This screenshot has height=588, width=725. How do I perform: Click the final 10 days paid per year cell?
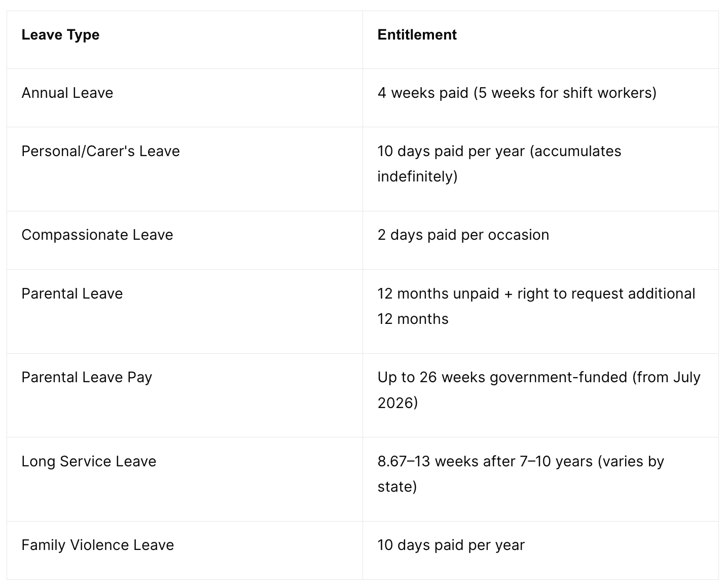(x=540, y=550)
